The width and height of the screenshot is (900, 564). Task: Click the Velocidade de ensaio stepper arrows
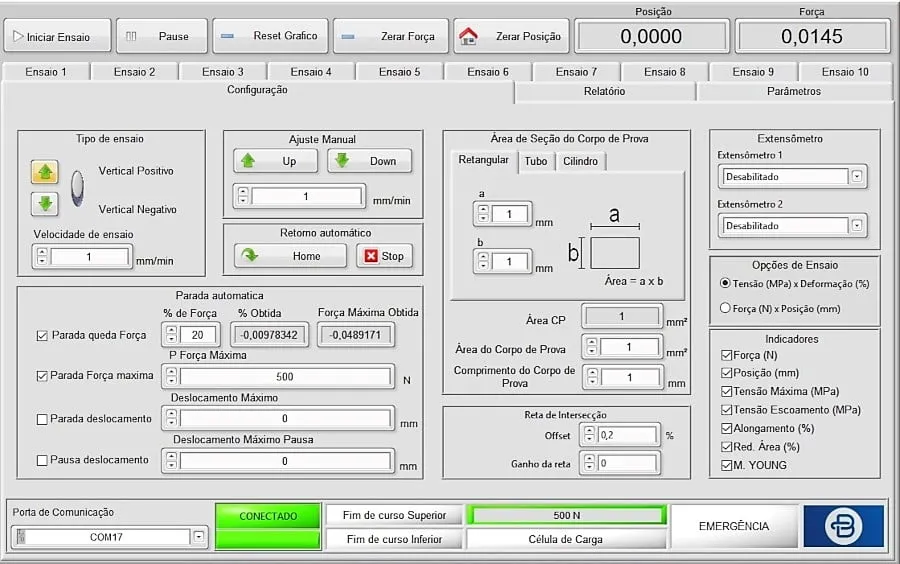click(x=42, y=256)
